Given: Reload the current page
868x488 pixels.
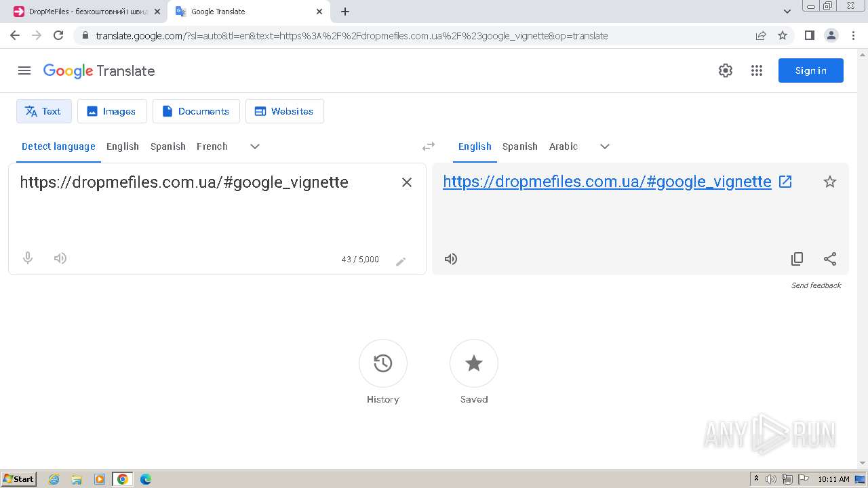Looking at the screenshot, I should point(58,35).
